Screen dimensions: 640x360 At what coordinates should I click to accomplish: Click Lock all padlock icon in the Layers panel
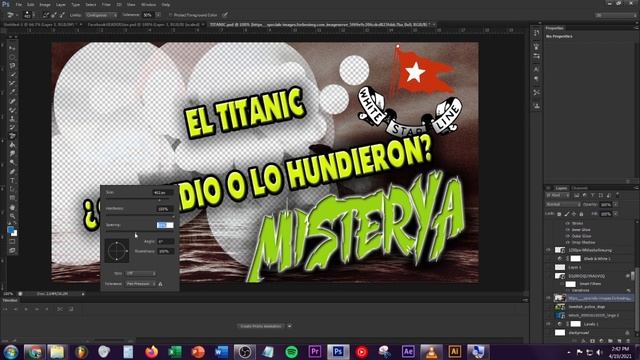coord(581,214)
